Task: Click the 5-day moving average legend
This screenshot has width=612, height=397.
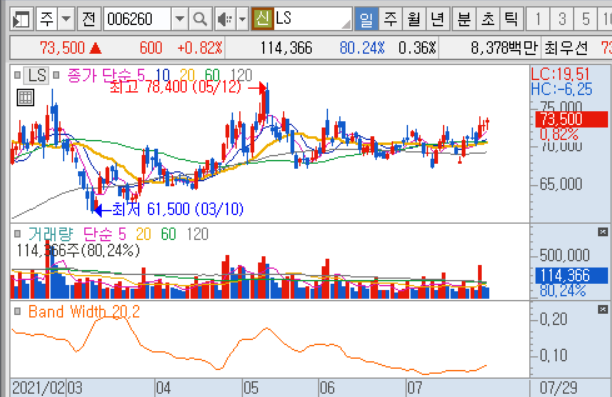Action: coord(141,75)
